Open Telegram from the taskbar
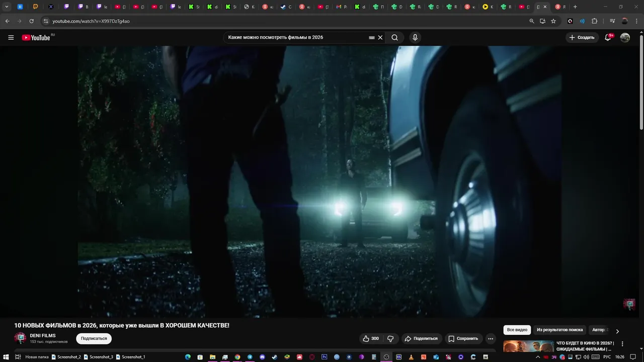 coord(250,357)
